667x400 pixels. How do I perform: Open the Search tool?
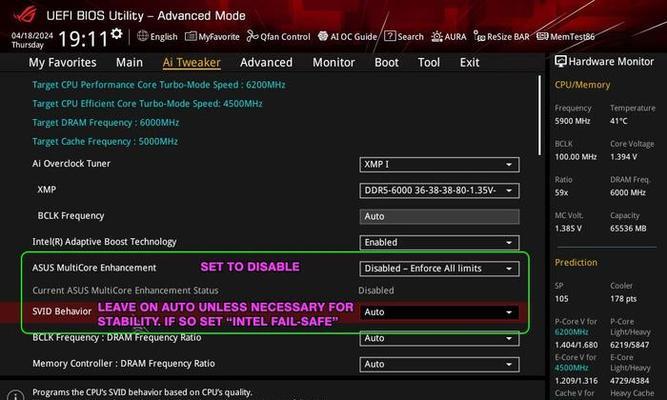(404, 37)
